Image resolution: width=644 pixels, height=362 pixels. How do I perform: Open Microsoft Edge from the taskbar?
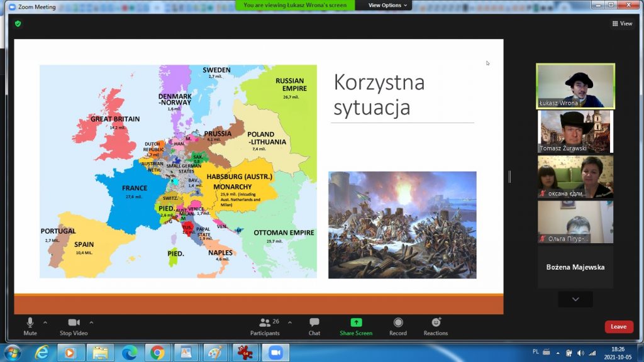129,353
